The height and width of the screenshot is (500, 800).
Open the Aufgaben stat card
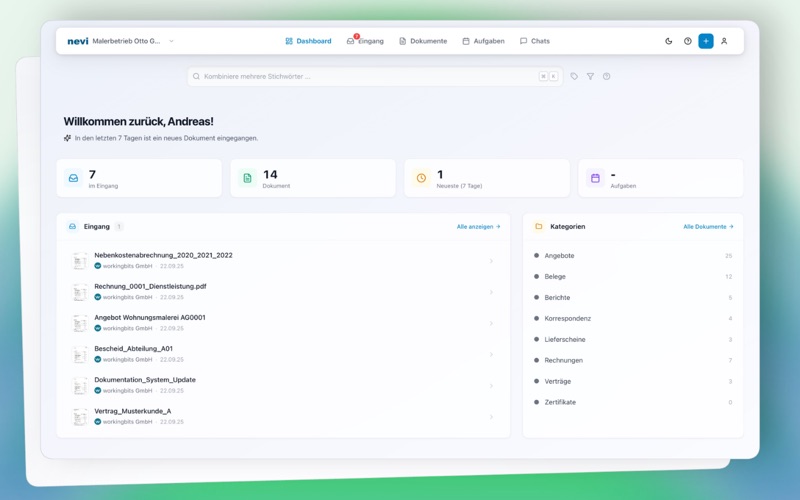pos(661,178)
